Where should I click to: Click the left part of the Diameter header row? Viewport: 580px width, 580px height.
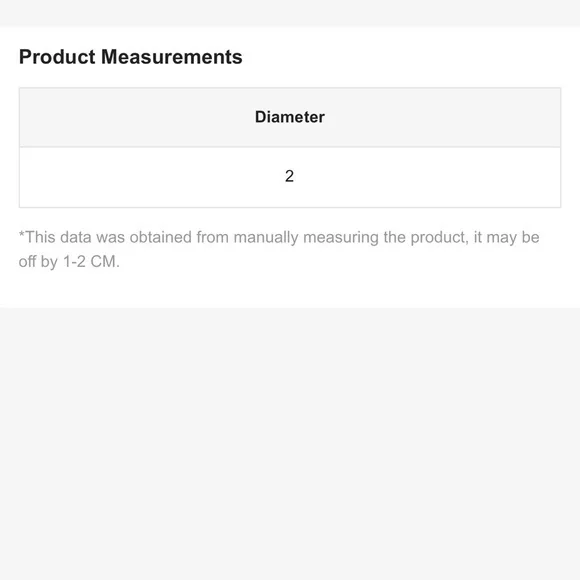click(111, 117)
